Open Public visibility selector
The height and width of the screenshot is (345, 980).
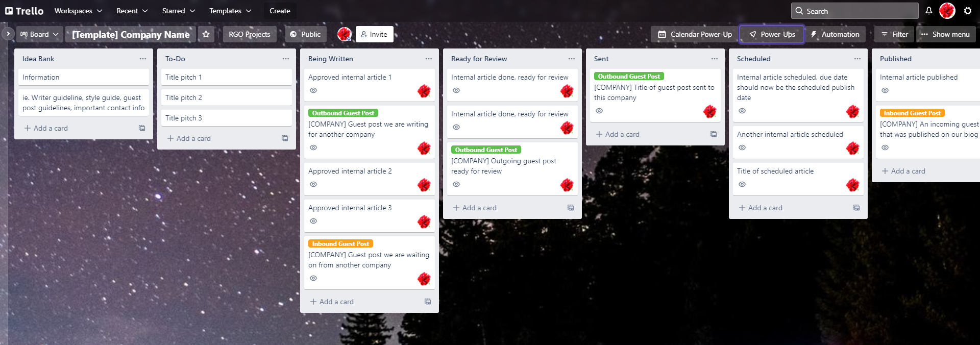coord(306,34)
